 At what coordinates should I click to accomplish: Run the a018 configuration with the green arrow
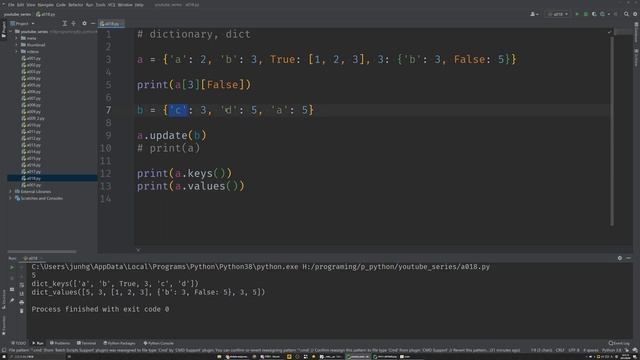577,14
